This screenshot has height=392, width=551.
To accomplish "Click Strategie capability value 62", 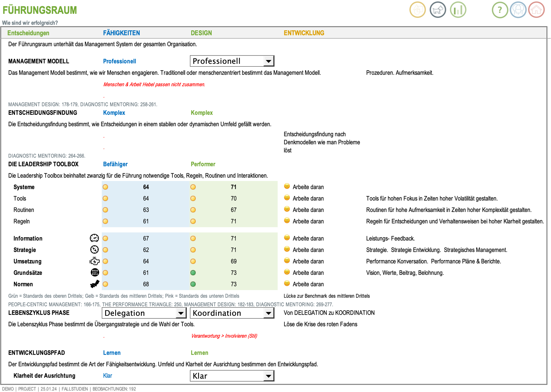I will [146, 250].
